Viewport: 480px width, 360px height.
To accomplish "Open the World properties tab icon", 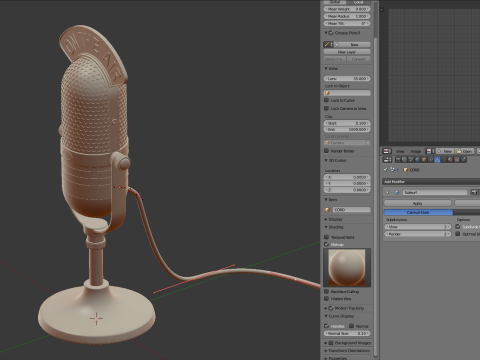I will coord(417,159).
